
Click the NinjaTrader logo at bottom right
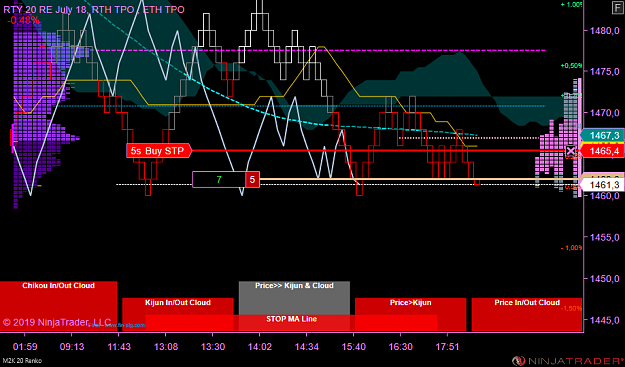pos(568,361)
